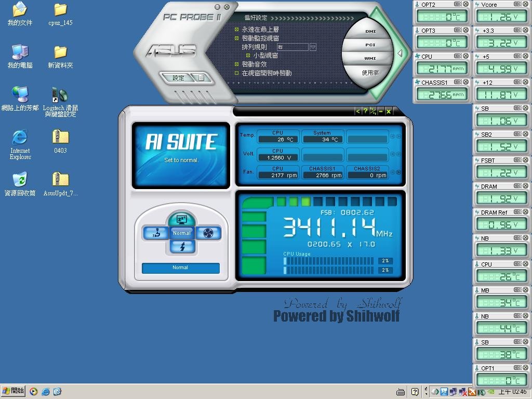Viewport: 532px width, 399px height.
Task: Switch to the PCI tab
Action: [370, 45]
